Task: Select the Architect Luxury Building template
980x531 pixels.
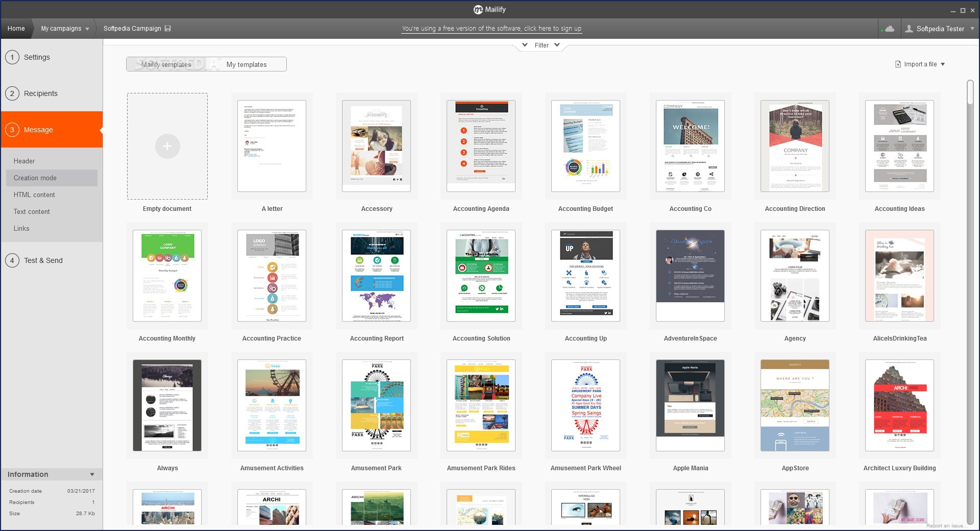Action: pyautogui.click(x=899, y=405)
